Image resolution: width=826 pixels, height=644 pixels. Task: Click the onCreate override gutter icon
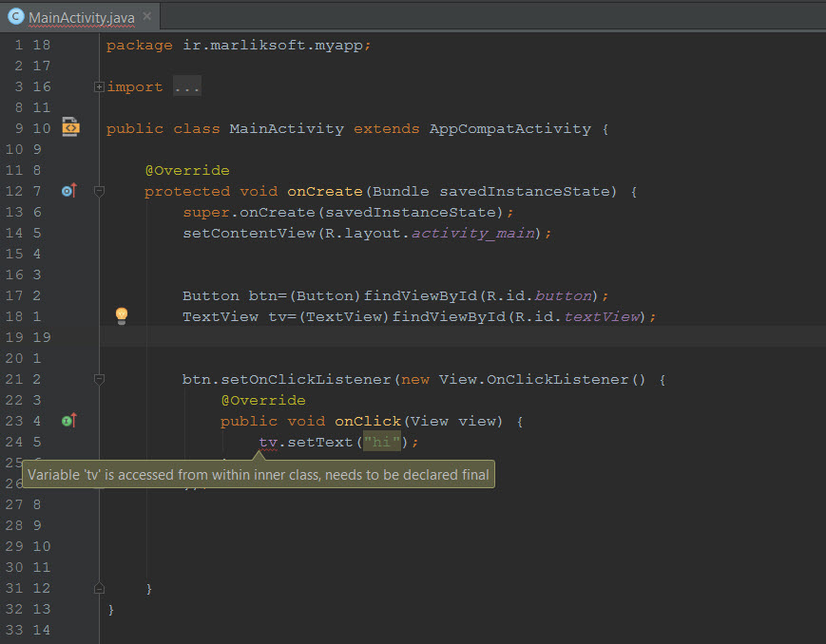pos(69,191)
